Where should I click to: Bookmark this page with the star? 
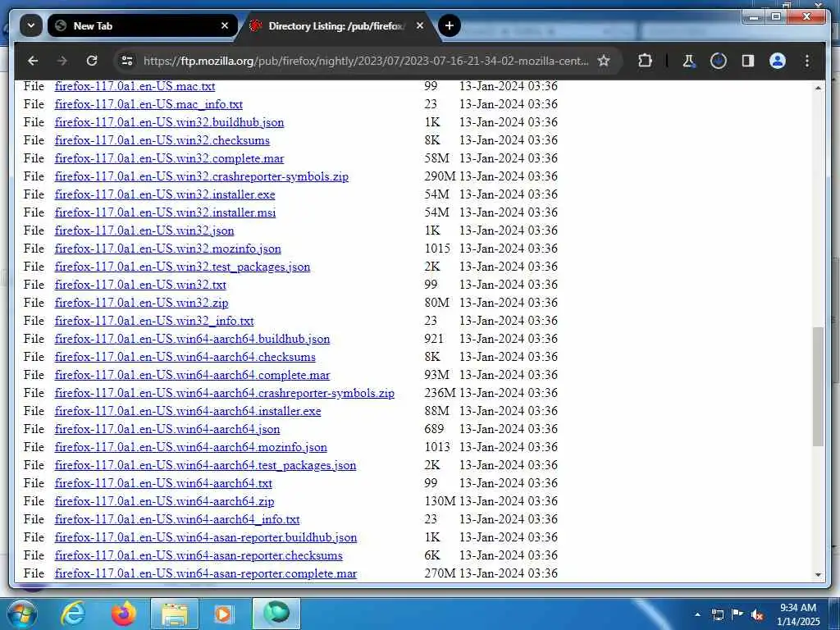[x=604, y=61]
